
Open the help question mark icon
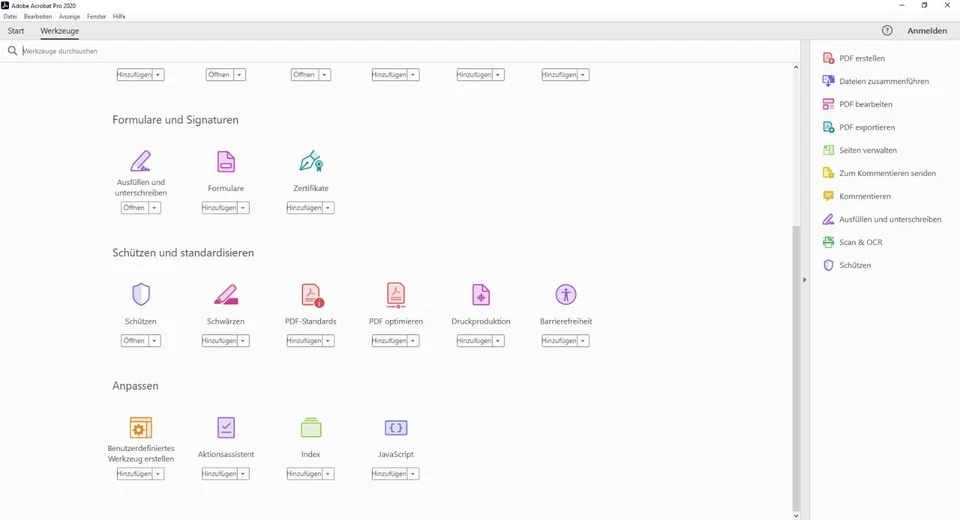tap(887, 31)
